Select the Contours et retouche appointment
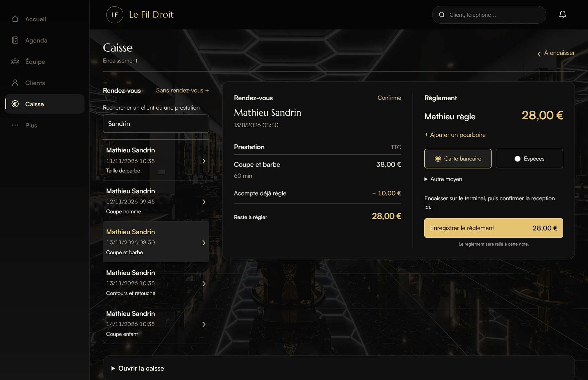This screenshot has width=588, height=380. click(x=156, y=283)
